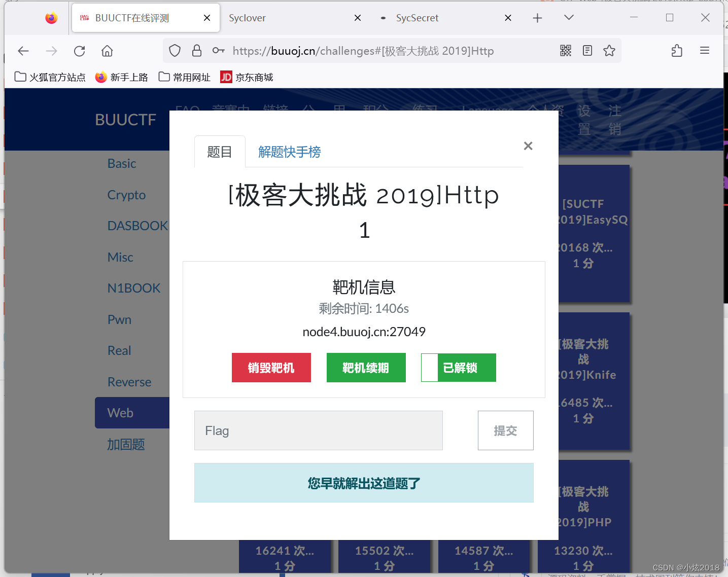Select Real category in sidebar

coord(119,350)
